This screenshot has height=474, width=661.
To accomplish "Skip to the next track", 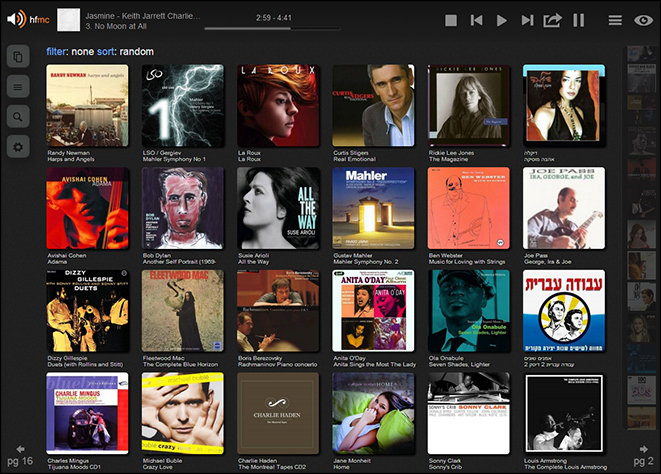I will [527, 20].
